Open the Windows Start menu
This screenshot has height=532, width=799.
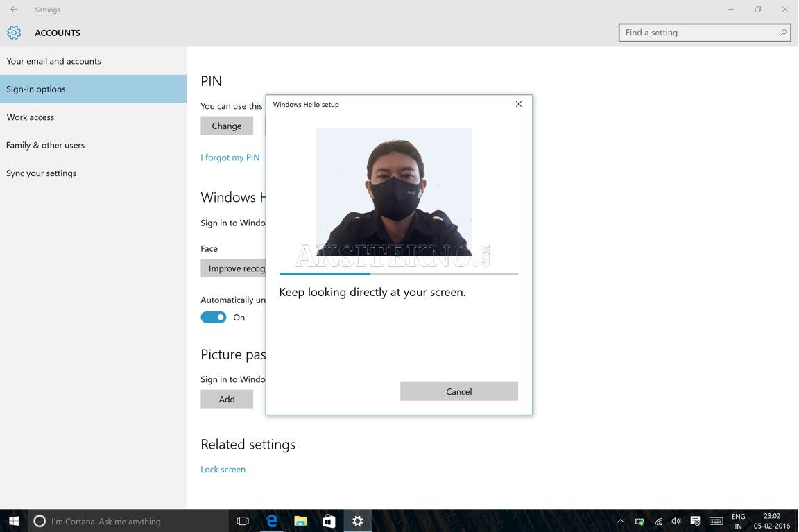14,521
